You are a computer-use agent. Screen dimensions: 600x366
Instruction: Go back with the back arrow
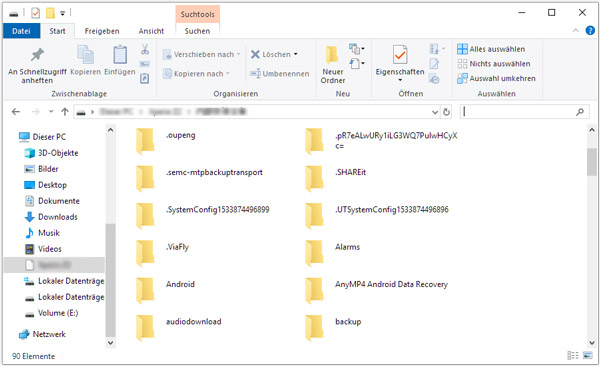16,112
